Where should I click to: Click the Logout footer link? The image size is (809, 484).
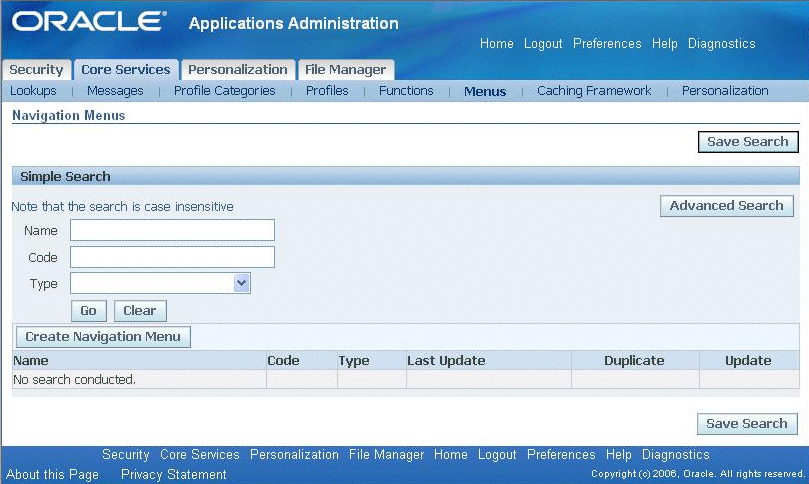point(497,455)
